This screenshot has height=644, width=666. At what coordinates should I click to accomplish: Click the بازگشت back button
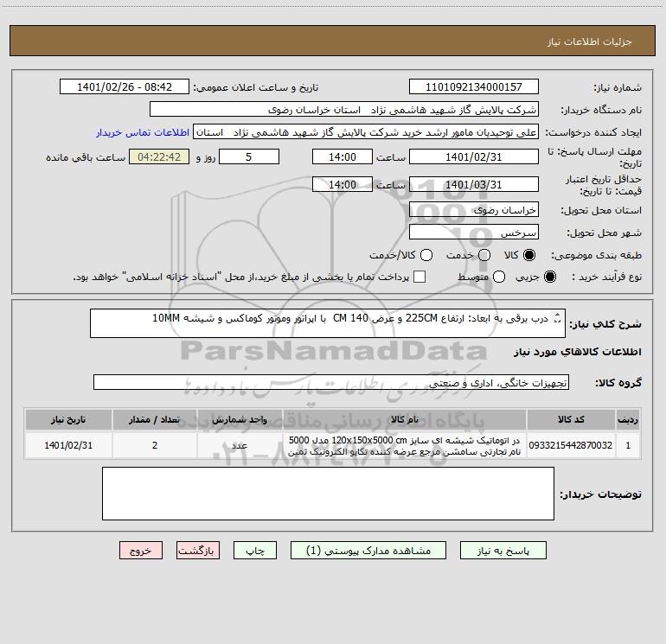coord(198,550)
